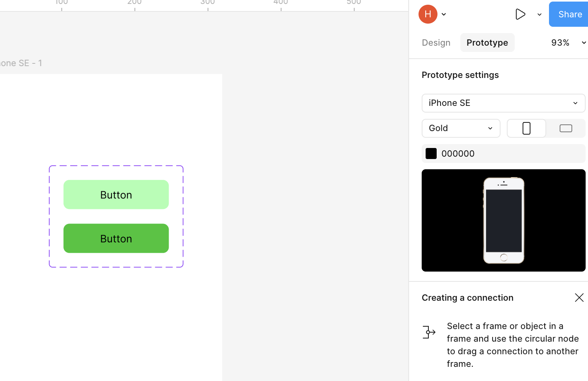This screenshot has width=588, height=381.
Task: Select the light green Button variant
Action: [116, 194]
